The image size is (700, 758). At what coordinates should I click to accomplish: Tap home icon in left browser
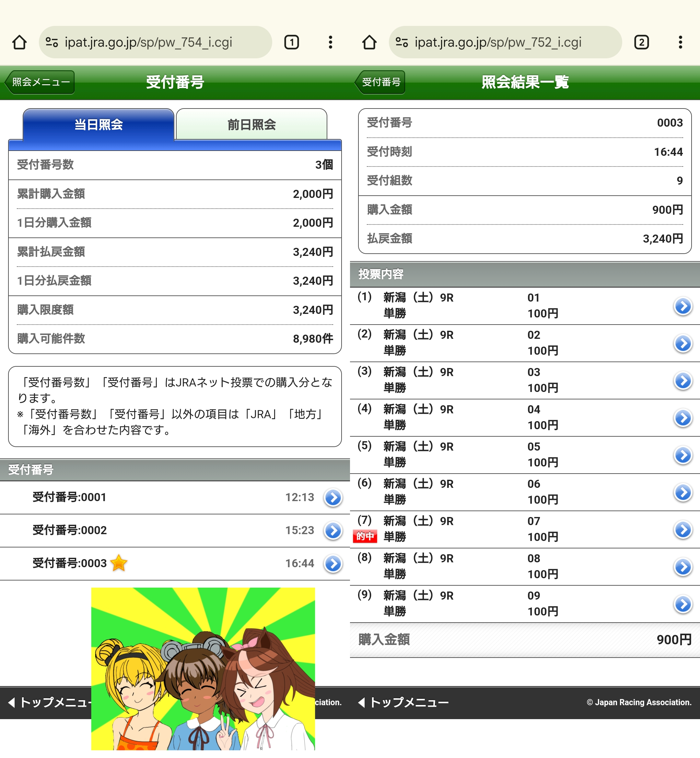pyautogui.click(x=19, y=42)
